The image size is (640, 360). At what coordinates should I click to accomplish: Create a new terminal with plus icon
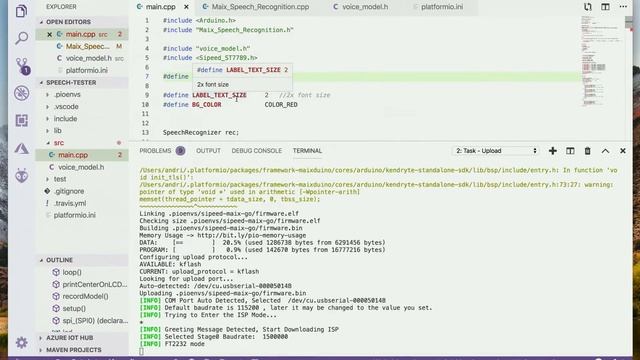coord(553,151)
